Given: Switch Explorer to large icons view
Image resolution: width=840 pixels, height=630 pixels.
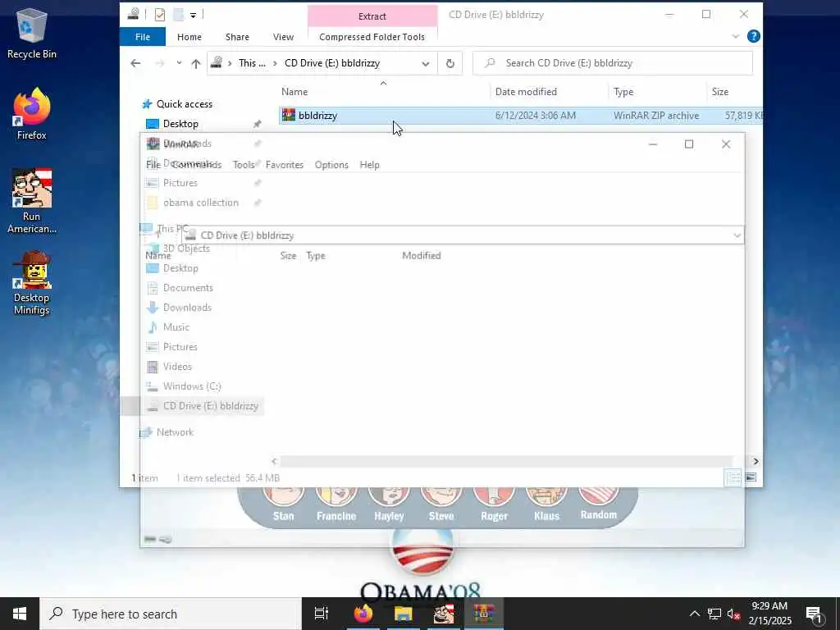Looking at the screenshot, I should pyautogui.click(x=751, y=477).
